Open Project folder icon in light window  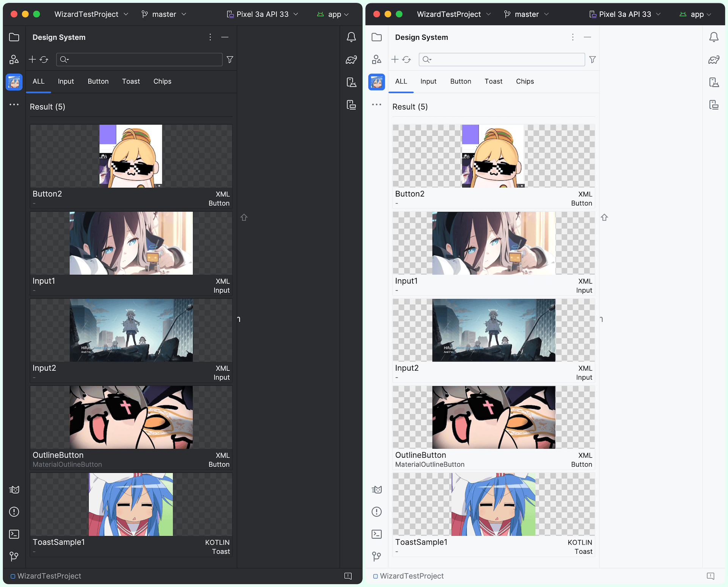click(x=377, y=37)
